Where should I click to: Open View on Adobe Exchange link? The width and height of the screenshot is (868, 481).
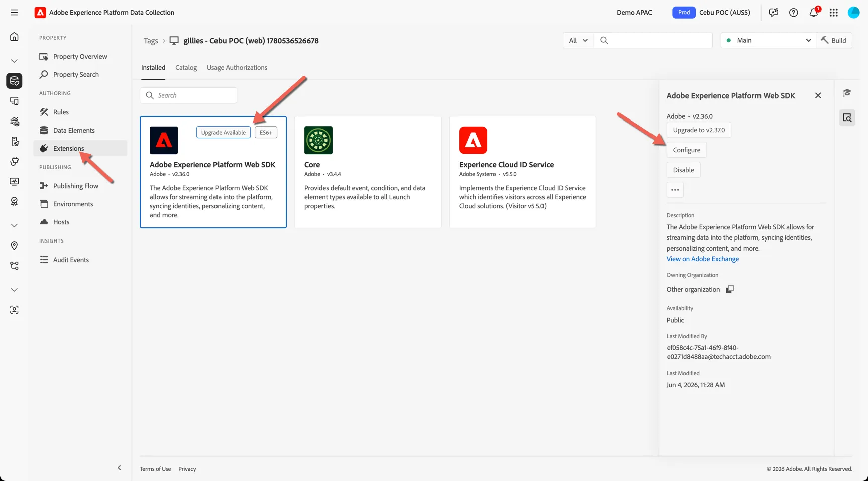click(x=702, y=259)
